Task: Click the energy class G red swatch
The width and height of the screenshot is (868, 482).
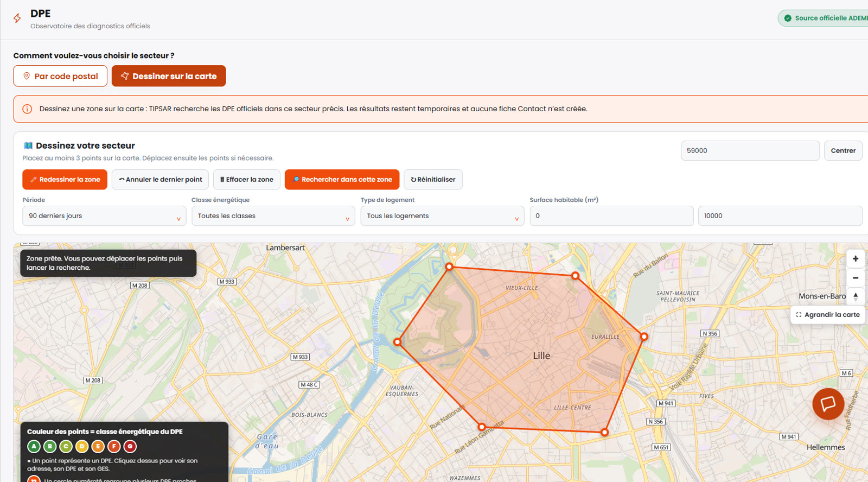Action: [x=130, y=446]
